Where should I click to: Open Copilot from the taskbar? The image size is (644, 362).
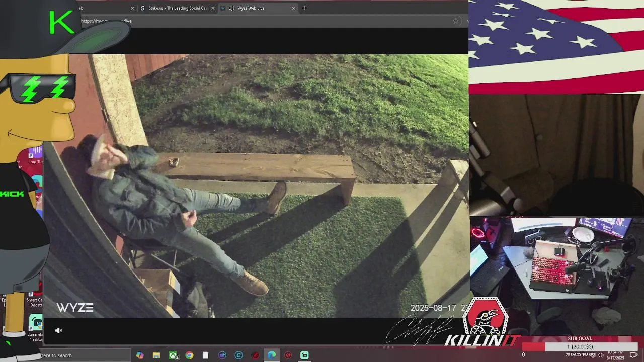(x=140, y=355)
